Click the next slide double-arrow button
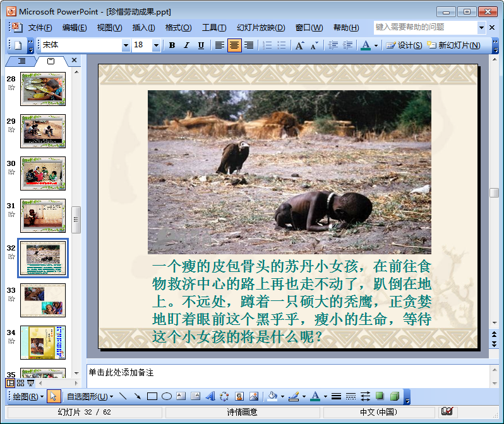Screen dimensions: 504x424 pyautogui.click(x=495, y=344)
